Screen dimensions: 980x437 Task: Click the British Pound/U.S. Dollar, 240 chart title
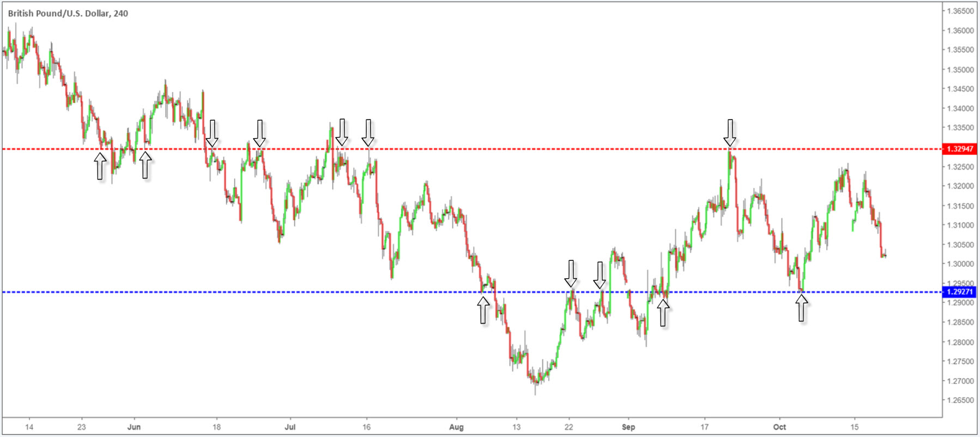[68, 13]
